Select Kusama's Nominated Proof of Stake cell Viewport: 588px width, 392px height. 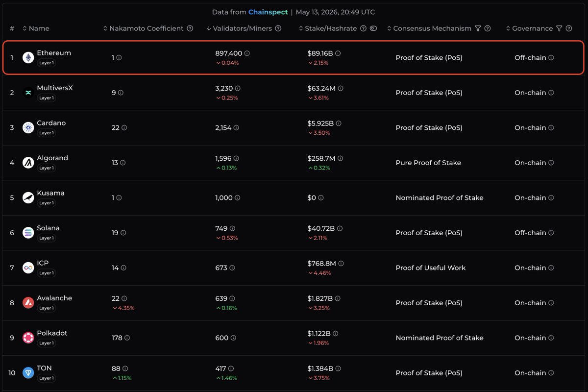[x=440, y=198]
